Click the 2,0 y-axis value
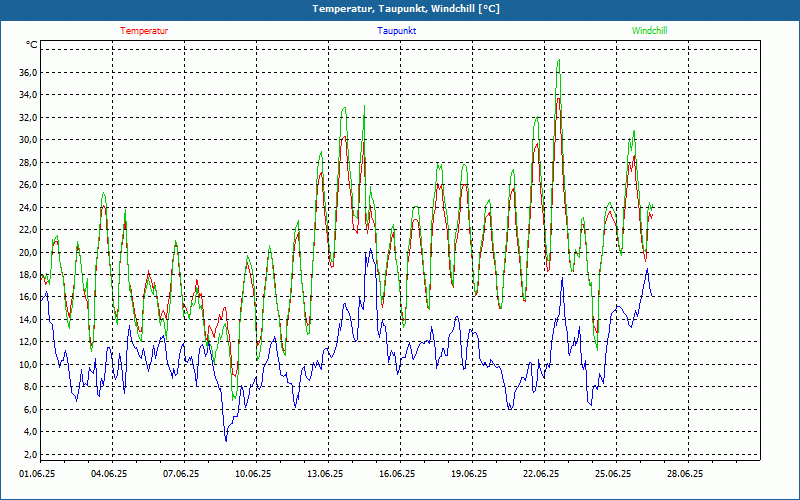 [x=30, y=454]
